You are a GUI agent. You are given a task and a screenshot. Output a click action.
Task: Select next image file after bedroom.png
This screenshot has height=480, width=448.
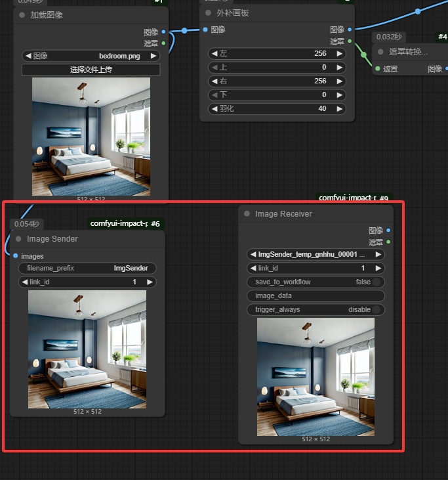(154, 56)
